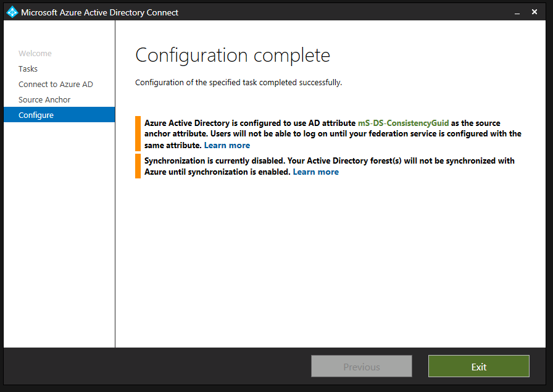Open Learn more link about disabled synchronization
This screenshot has width=553, height=392.
click(315, 172)
